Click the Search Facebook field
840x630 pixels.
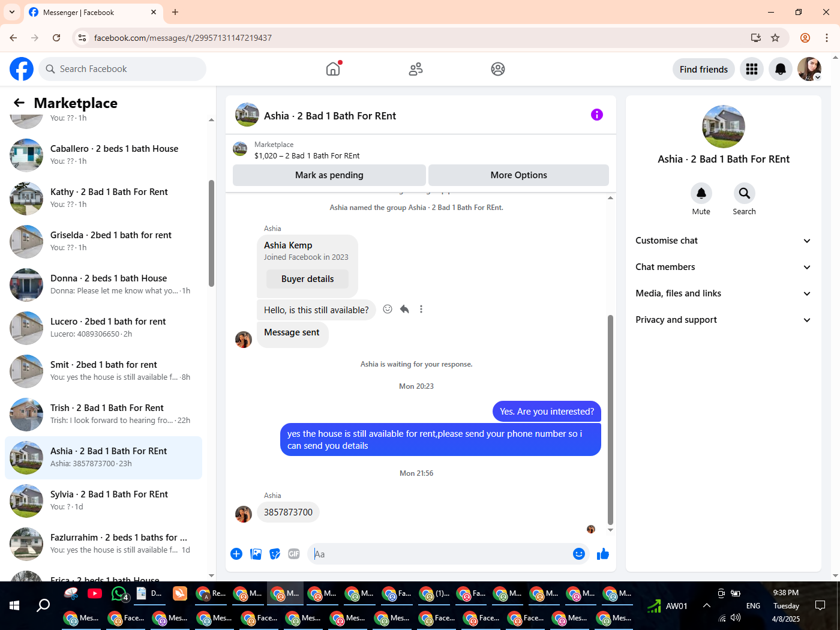pyautogui.click(x=122, y=69)
